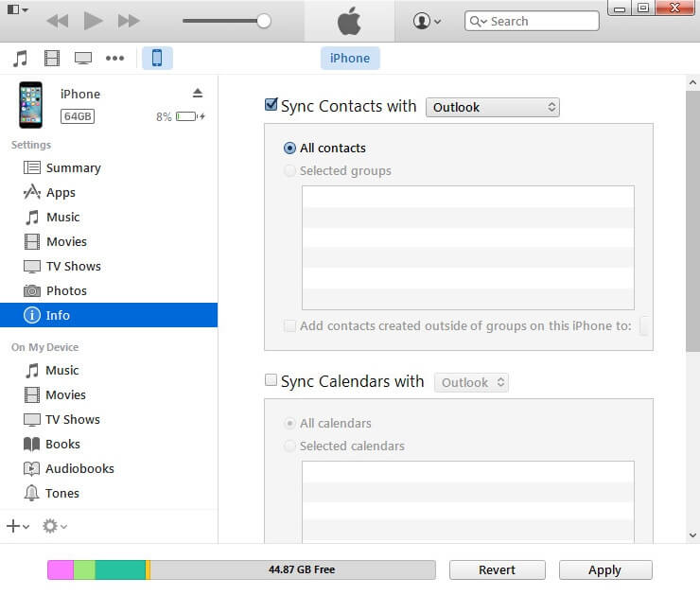Screen dimensions: 700x595
Task: Select All contacts radio button
Action: (289, 149)
